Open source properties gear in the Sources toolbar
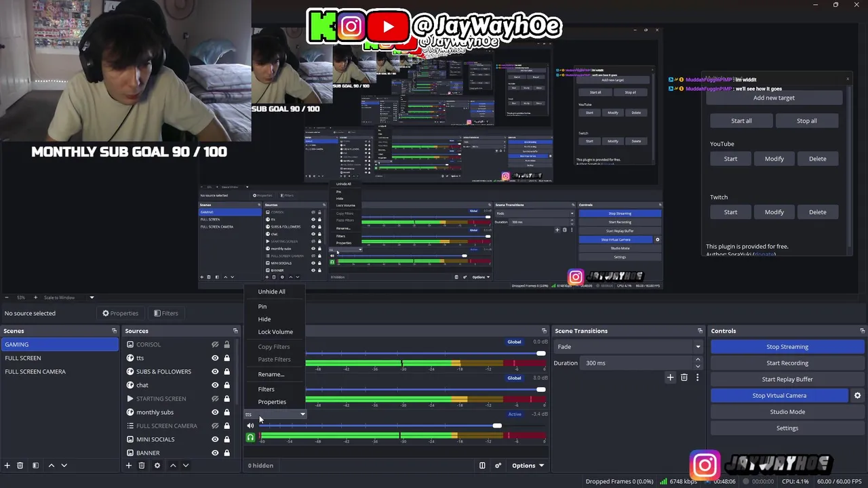 coord(157,466)
